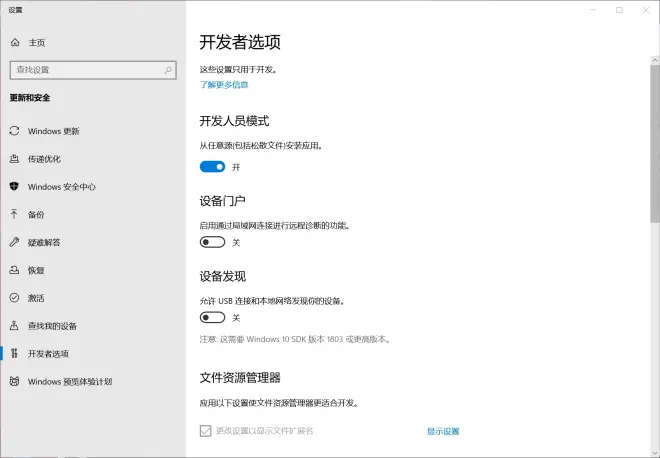
Task: Select Windows 安全中心 in sidebar
Action: [x=93, y=186]
